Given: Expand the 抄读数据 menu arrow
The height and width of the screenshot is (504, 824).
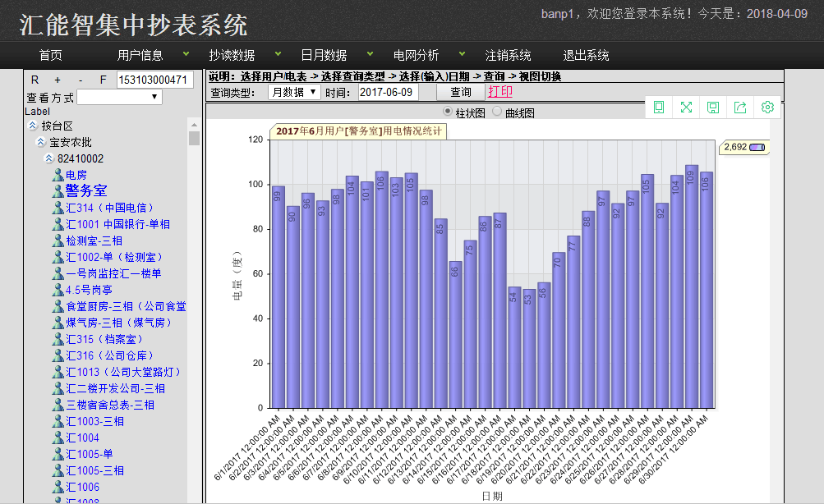Looking at the screenshot, I should [278, 53].
